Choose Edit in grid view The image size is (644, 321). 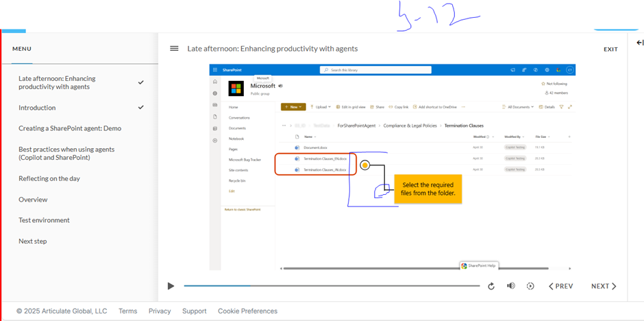click(351, 107)
